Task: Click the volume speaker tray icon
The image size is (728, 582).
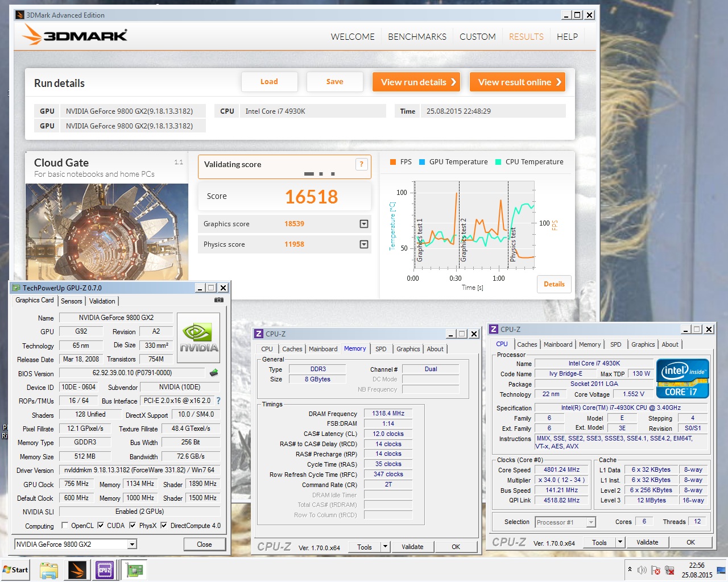Action: point(642,570)
